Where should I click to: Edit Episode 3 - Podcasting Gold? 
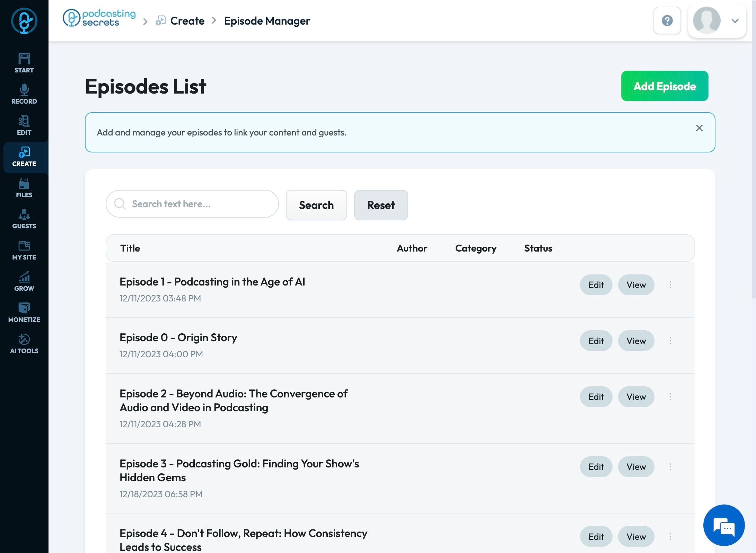(596, 467)
